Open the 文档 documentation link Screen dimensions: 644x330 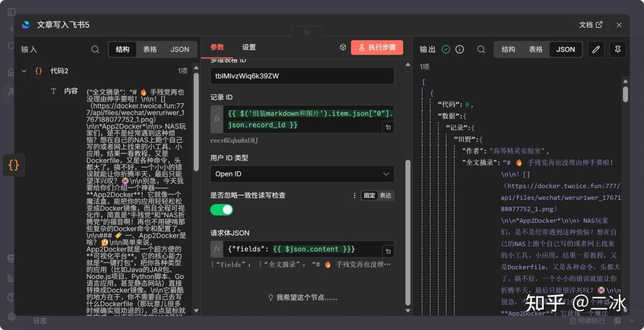point(590,25)
